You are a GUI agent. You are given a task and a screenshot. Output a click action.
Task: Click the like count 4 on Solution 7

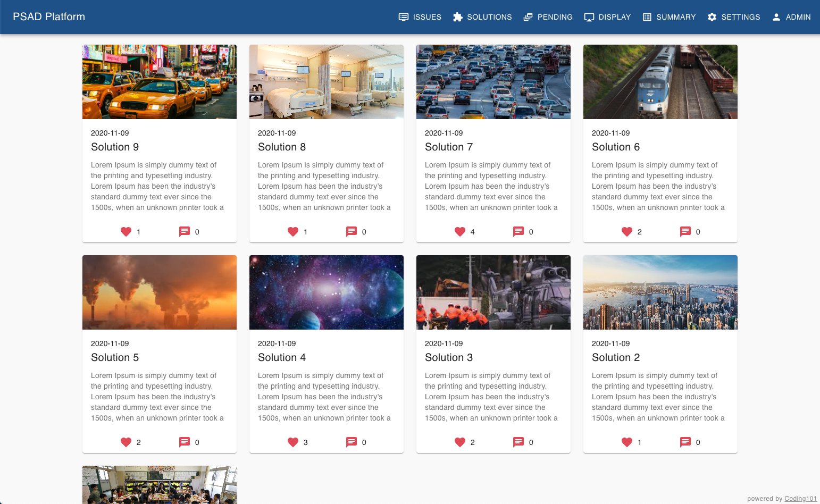[473, 232]
